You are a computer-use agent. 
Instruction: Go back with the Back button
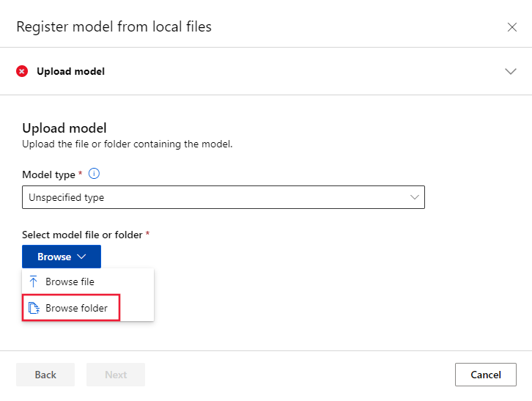pyautogui.click(x=45, y=375)
